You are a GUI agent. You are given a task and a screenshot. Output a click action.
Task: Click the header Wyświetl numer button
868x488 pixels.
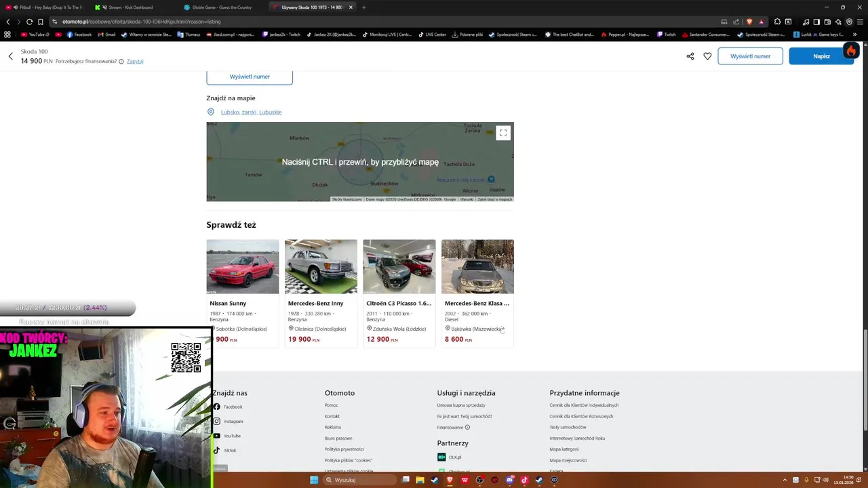(750, 56)
